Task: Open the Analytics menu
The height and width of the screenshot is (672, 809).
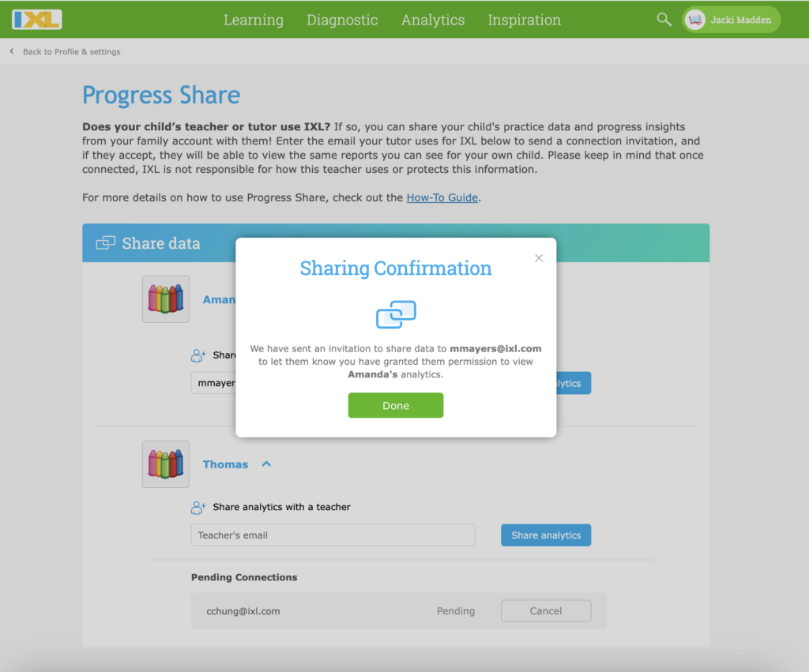Action: tap(433, 20)
